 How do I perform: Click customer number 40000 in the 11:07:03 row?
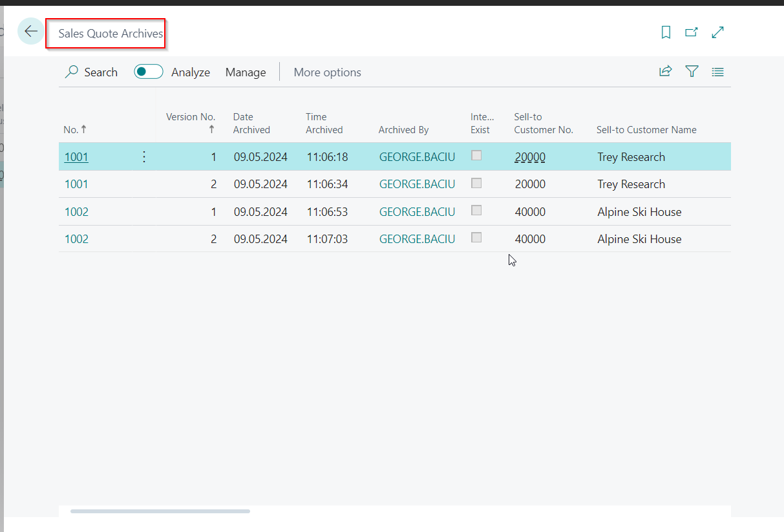coord(530,239)
